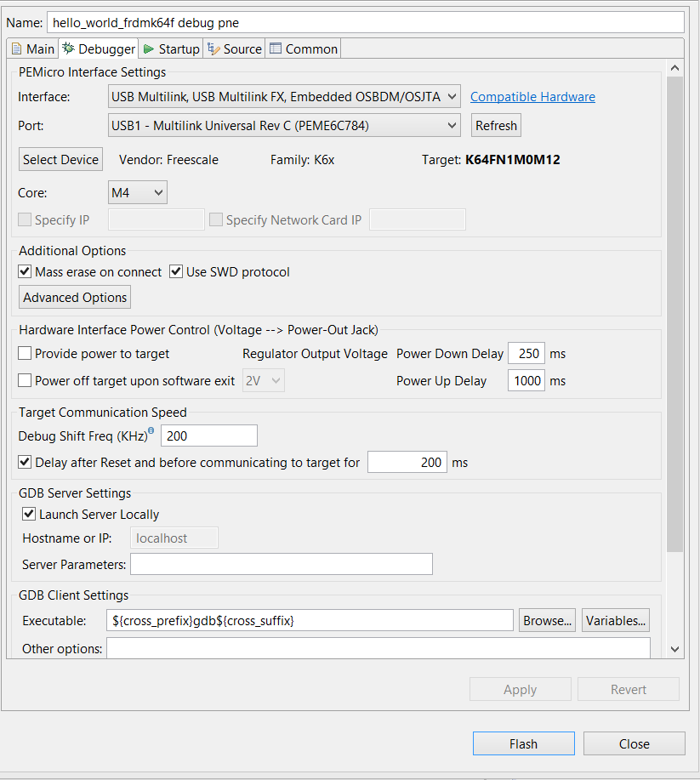Disable Mass erase on connect
Screen dimensions: 700x780
click(x=26, y=272)
